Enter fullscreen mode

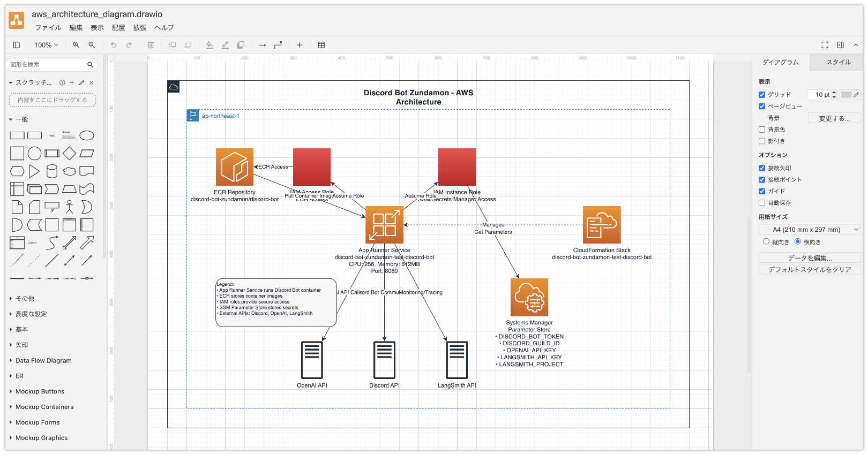coord(825,45)
